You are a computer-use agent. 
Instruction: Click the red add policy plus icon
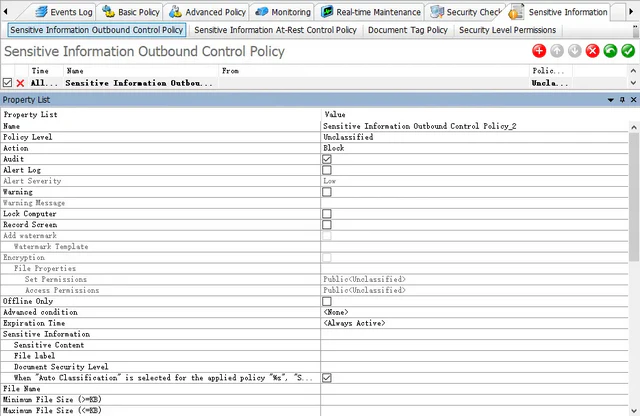[x=539, y=51]
